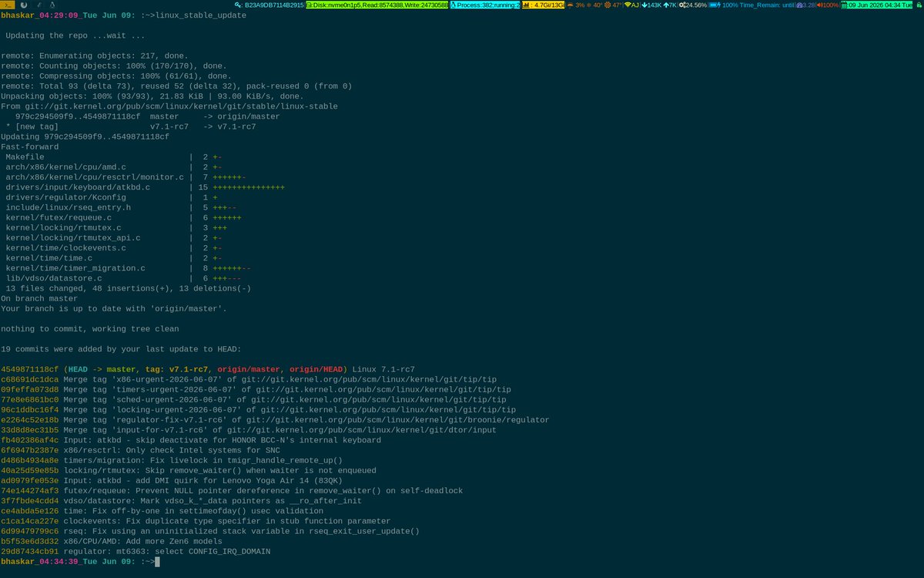Click the 'Updating the repo ...wait ...' line
Screen dimensions: 924x578
75,35
